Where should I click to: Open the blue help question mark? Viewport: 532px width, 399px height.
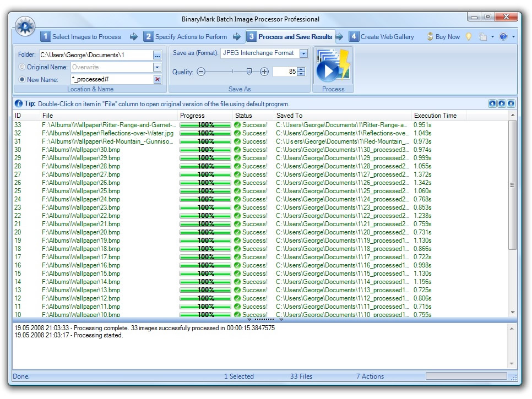point(503,37)
